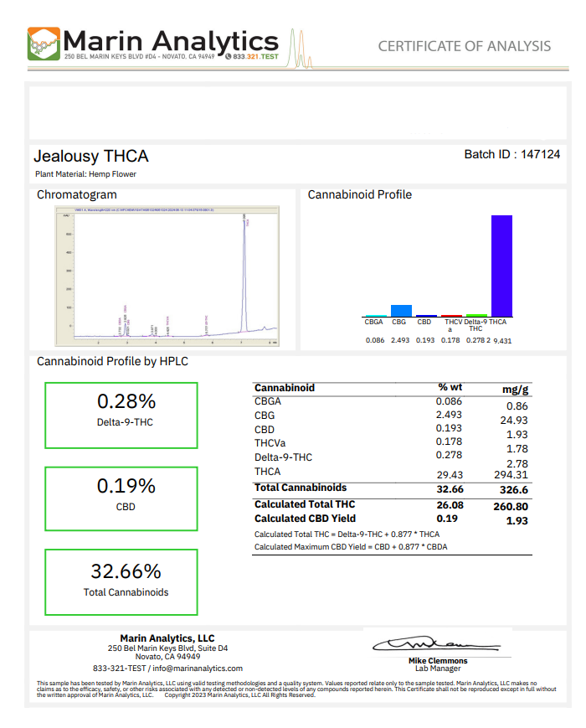Viewport: 586px width, 728px height.
Task: Select the THCVa row name in table
Action: tap(270, 443)
